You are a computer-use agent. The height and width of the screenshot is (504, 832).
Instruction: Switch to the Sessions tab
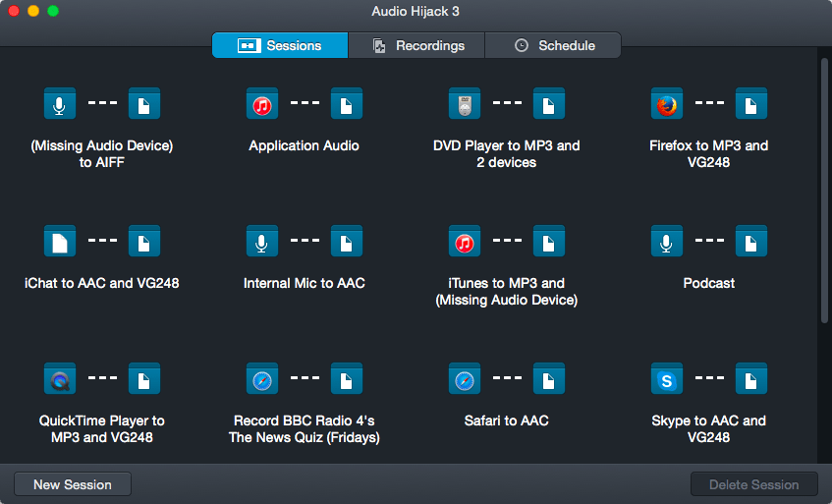280,45
